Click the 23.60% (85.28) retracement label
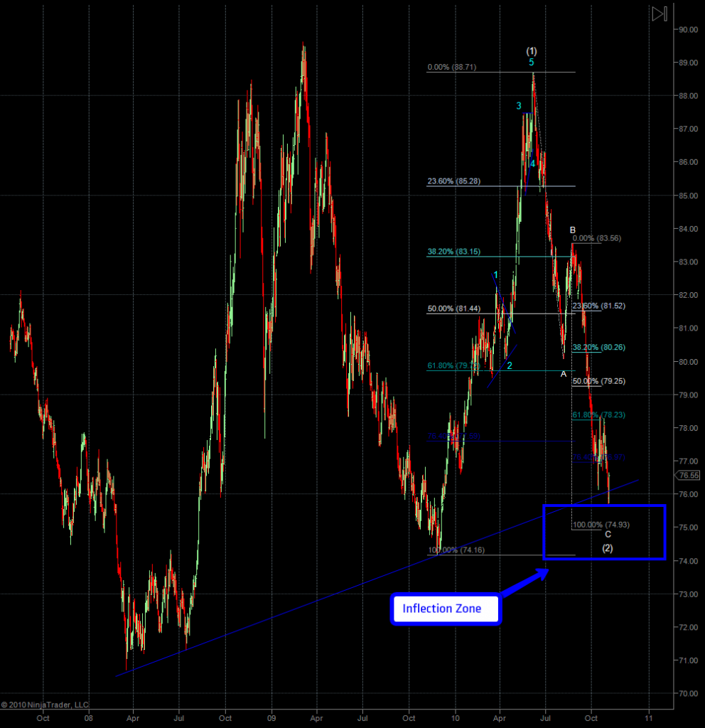This screenshot has height=728, width=705. pyautogui.click(x=453, y=181)
